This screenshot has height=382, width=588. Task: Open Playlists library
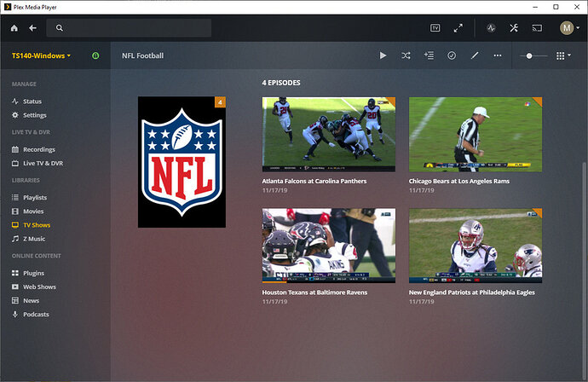pos(35,197)
